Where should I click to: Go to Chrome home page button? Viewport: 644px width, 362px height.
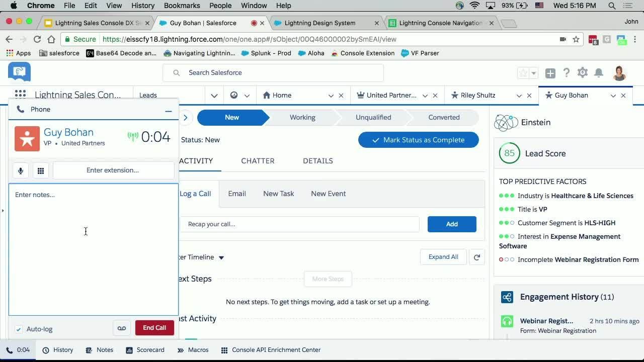click(x=51, y=39)
